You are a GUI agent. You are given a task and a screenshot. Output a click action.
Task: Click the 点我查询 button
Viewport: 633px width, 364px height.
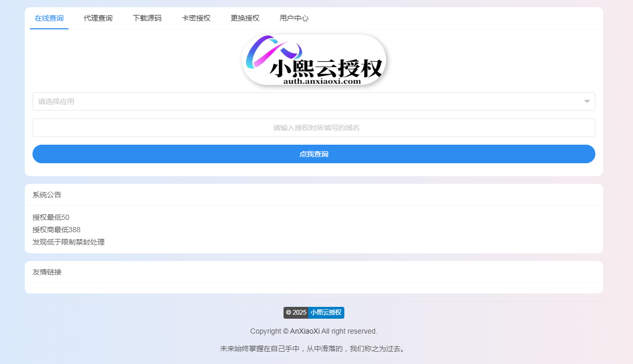coord(314,154)
